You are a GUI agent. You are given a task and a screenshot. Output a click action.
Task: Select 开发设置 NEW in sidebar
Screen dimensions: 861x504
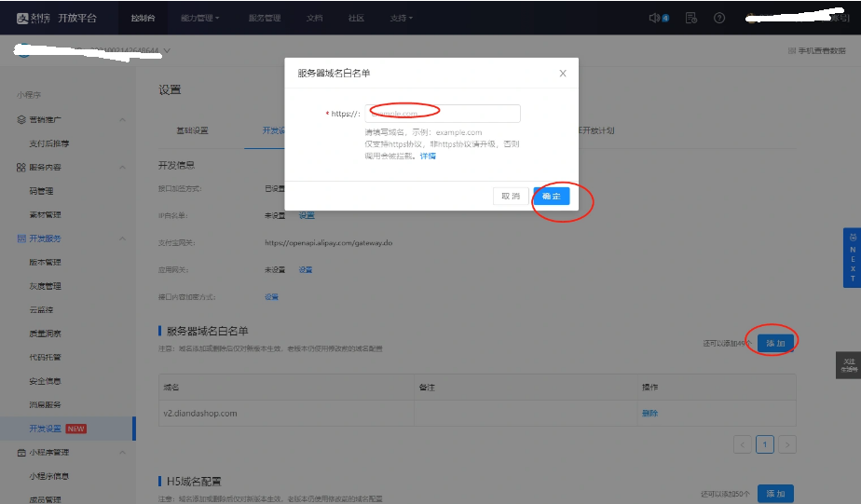click(67, 429)
